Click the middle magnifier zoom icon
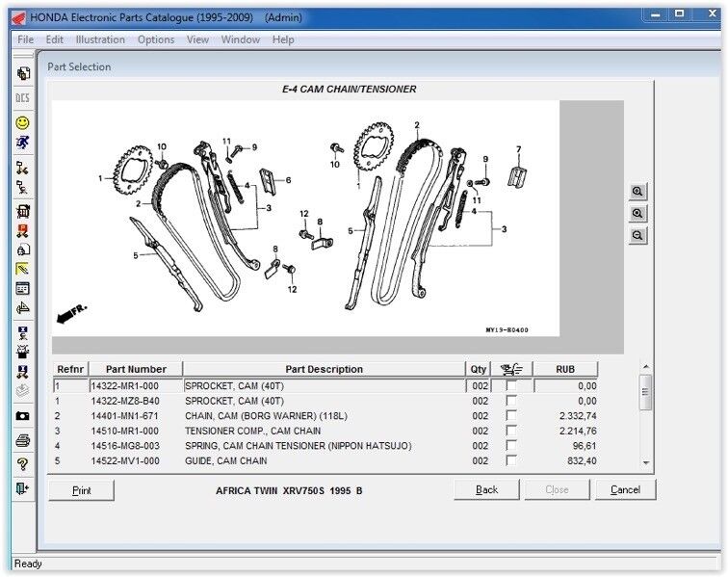This screenshot has height=577, width=728. pos(637,213)
